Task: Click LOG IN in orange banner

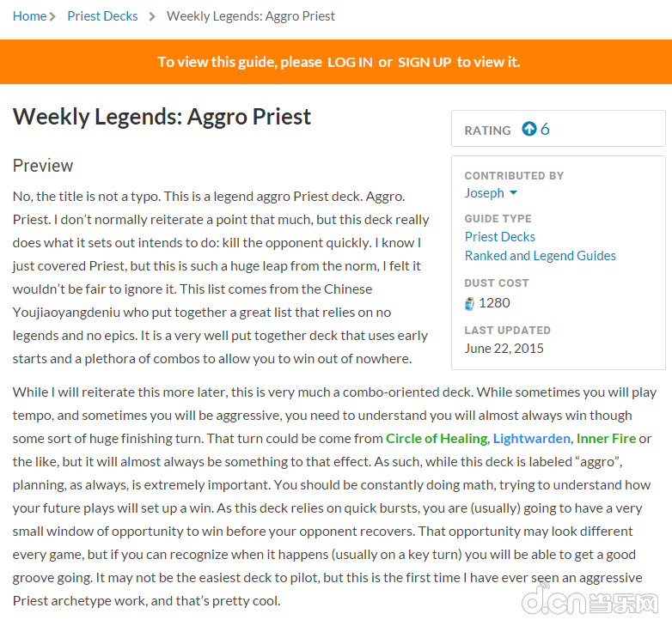Action: (350, 62)
